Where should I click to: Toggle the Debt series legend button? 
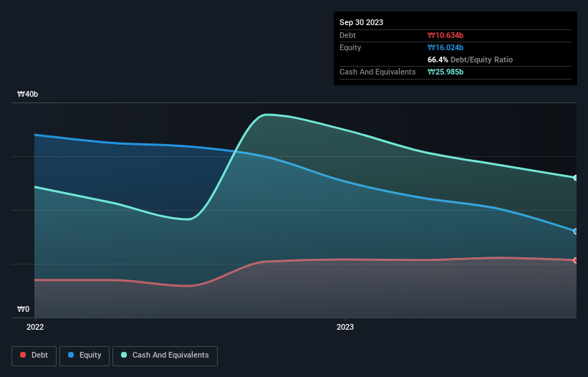tap(34, 355)
